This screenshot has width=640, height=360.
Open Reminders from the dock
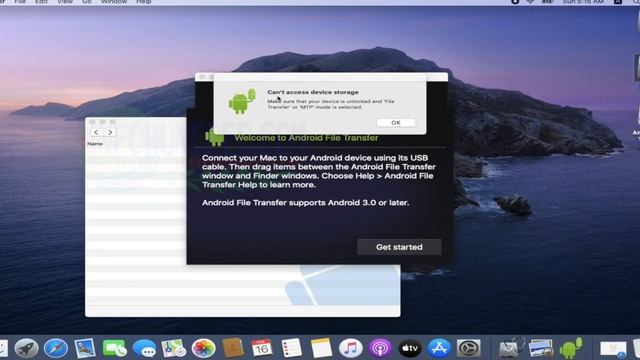pos(292,349)
